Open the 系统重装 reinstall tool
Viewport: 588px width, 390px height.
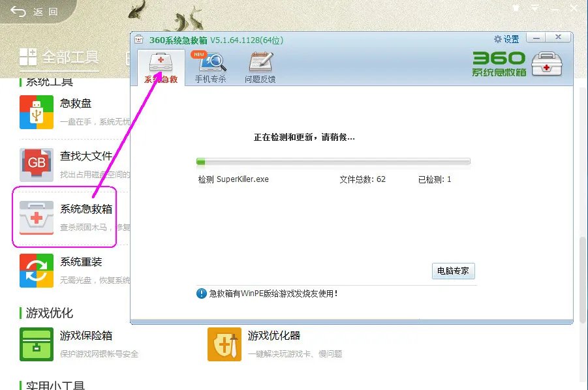[x=36, y=271]
